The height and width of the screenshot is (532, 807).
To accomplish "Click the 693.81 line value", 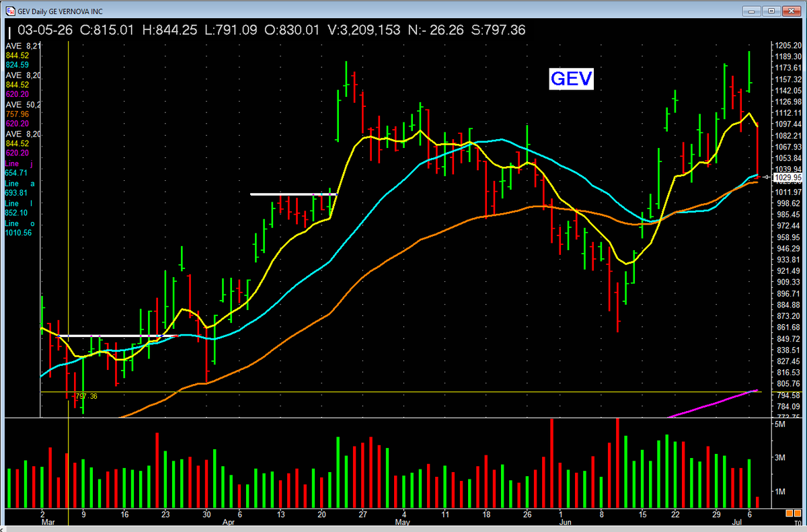I will click(x=16, y=192).
